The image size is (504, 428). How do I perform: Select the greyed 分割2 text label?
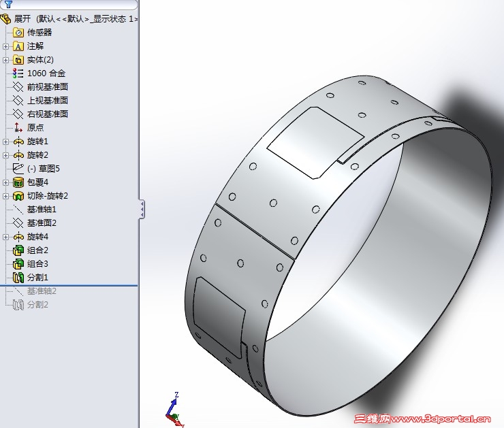(37, 304)
